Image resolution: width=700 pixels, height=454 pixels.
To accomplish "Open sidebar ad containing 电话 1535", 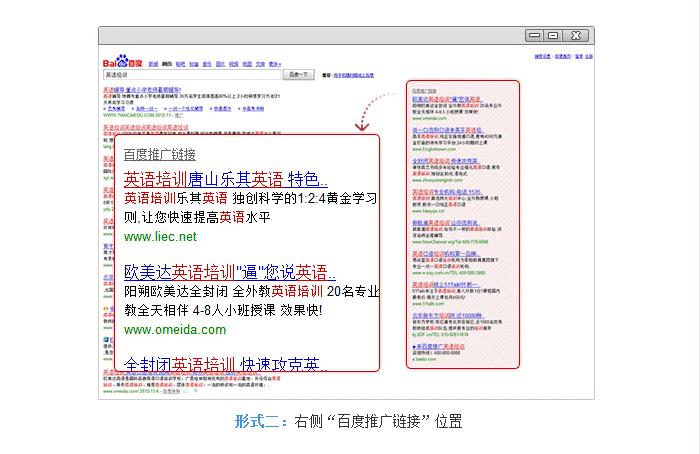I will 447,192.
